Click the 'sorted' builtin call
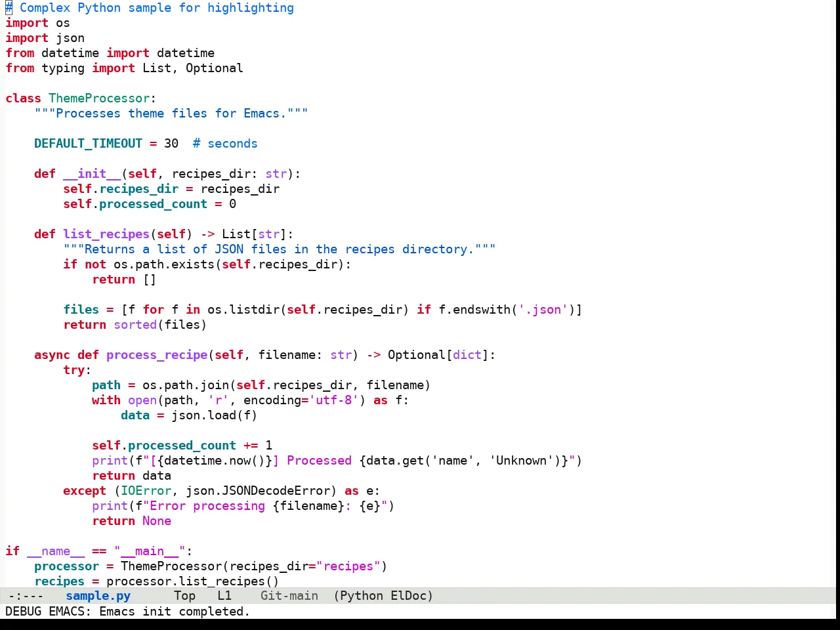 [135, 325]
